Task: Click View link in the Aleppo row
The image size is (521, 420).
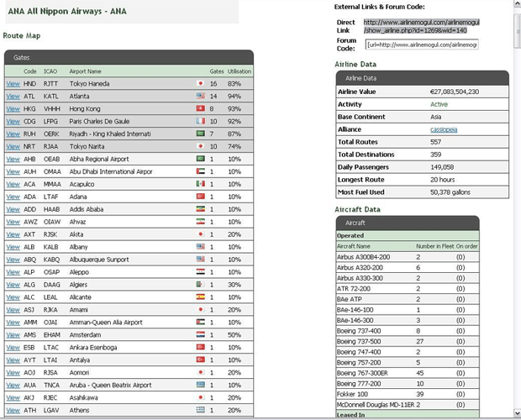Action: click(13, 272)
